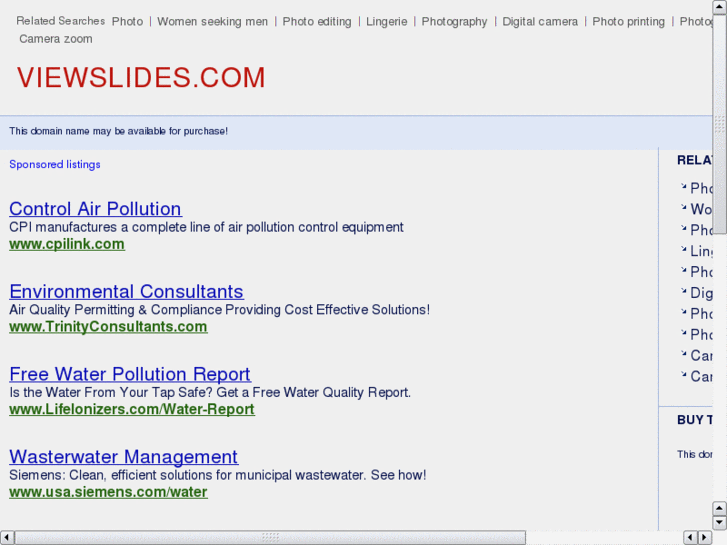The height and width of the screenshot is (545, 727).
Task: Select Lingerie in the top related searches
Action: [x=387, y=21]
